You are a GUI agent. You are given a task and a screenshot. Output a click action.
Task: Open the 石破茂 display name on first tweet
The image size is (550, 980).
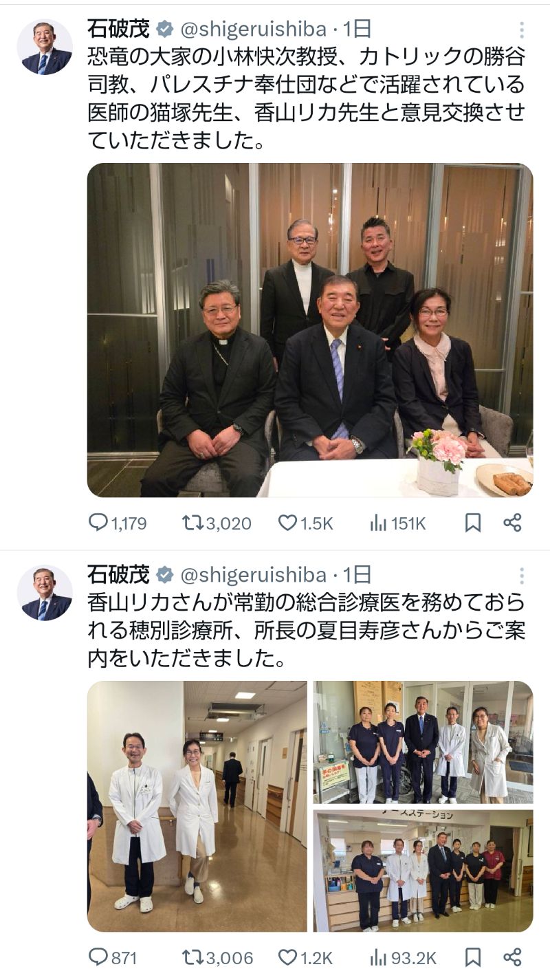[118, 28]
